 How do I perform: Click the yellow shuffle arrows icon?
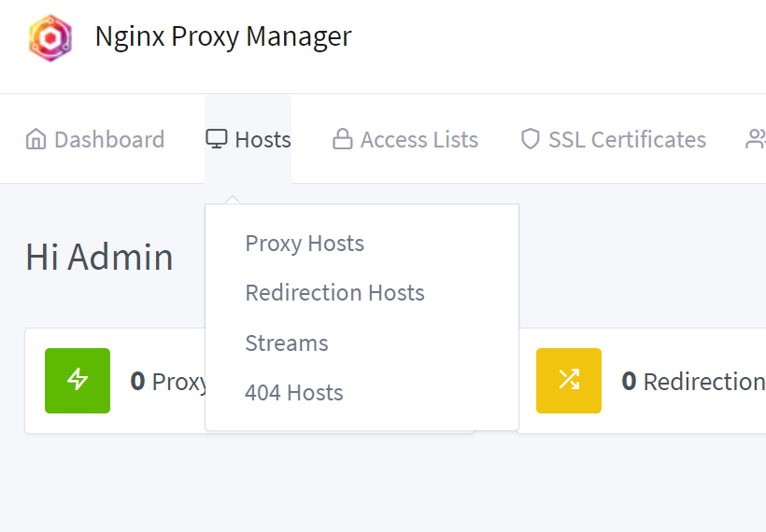pos(569,381)
